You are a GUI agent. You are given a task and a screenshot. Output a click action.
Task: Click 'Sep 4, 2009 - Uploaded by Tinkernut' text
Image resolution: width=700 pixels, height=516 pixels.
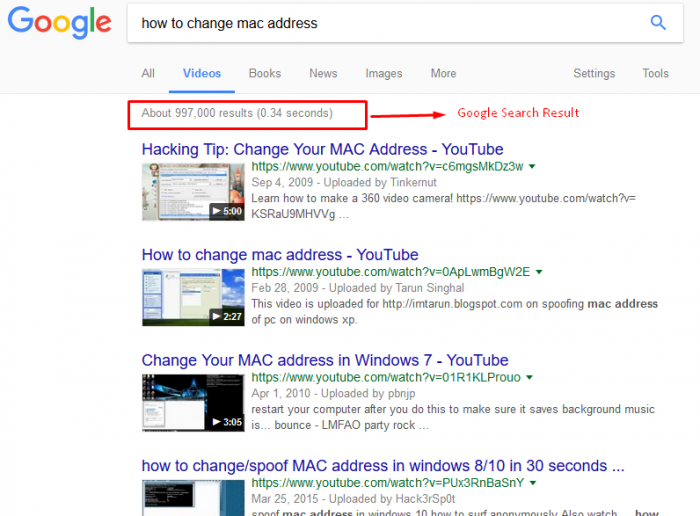344,182
